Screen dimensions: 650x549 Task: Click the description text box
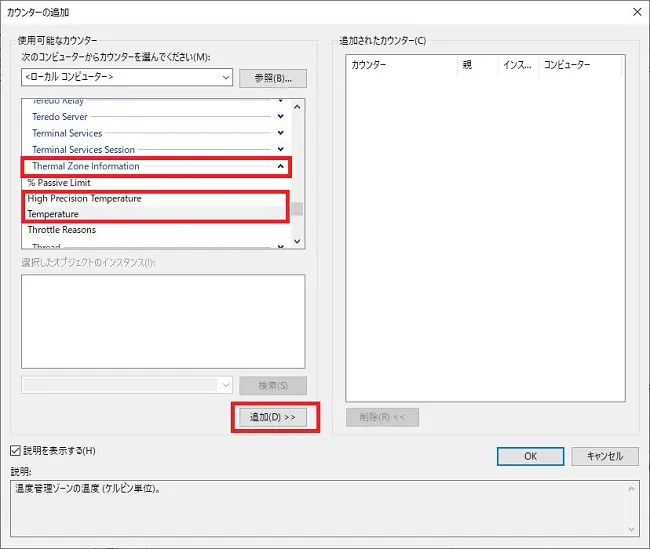coord(325,509)
